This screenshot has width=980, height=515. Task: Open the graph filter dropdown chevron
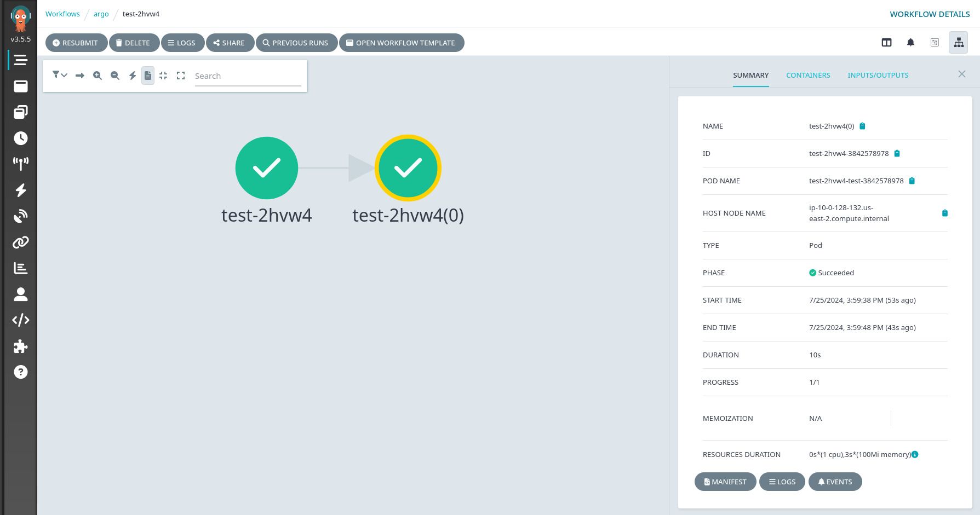click(64, 76)
